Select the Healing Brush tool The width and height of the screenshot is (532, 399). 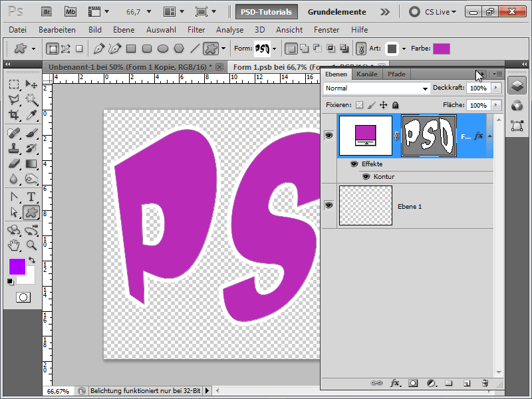tap(13, 132)
